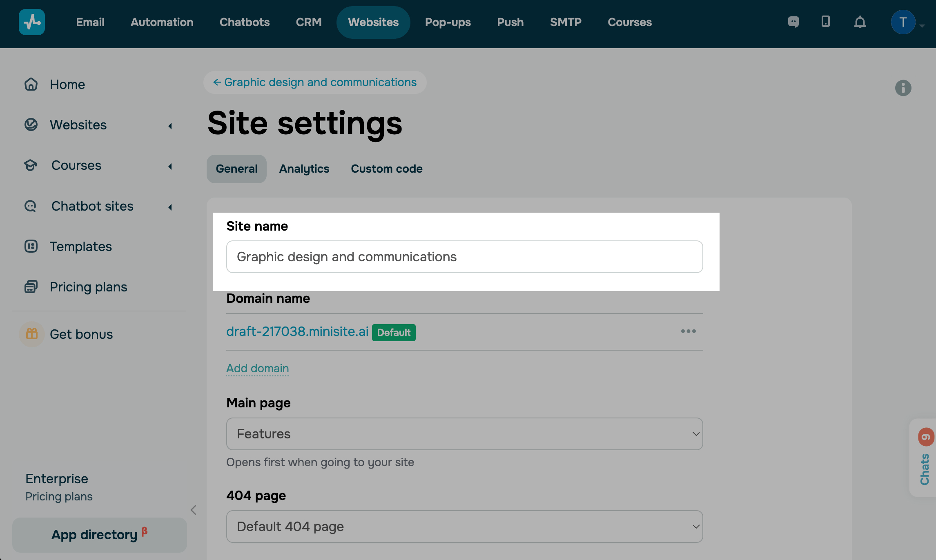
Task: Open the notifications bell
Action: click(860, 22)
